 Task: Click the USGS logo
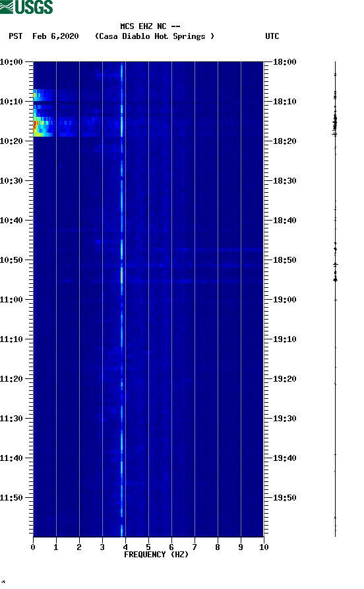(26, 7)
